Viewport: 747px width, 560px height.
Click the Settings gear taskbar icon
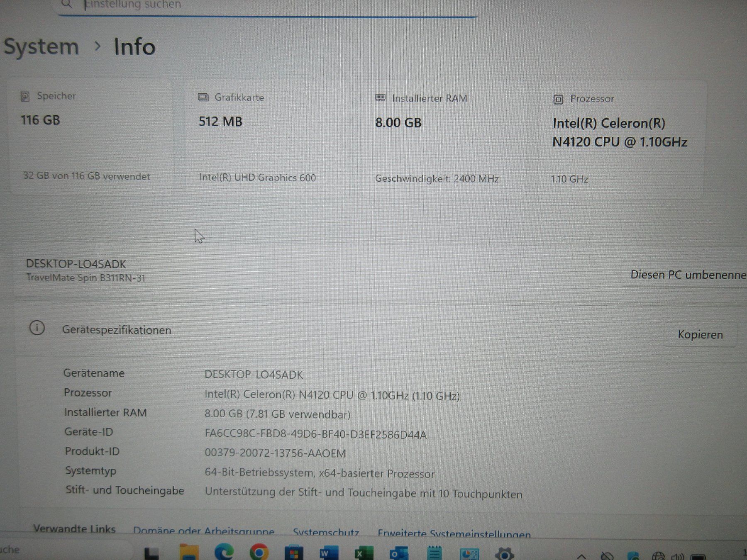(505, 554)
